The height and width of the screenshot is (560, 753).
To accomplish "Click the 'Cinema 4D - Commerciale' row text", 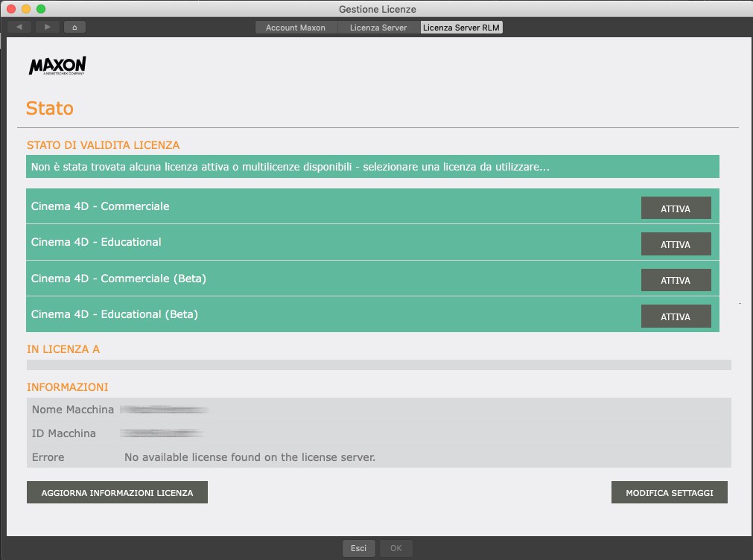I will coord(100,206).
